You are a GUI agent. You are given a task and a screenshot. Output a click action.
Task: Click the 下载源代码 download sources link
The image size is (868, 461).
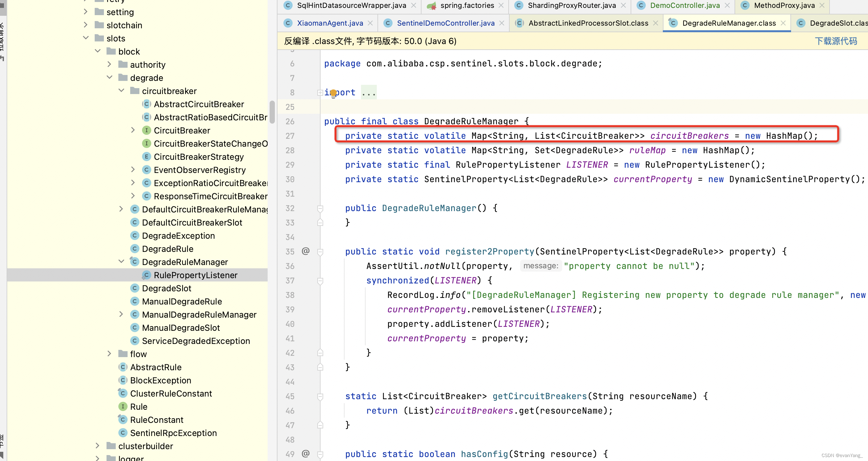click(836, 41)
